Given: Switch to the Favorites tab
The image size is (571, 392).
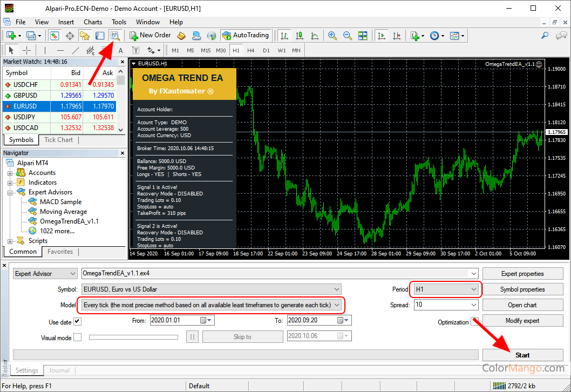Looking at the screenshot, I should click(x=60, y=252).
